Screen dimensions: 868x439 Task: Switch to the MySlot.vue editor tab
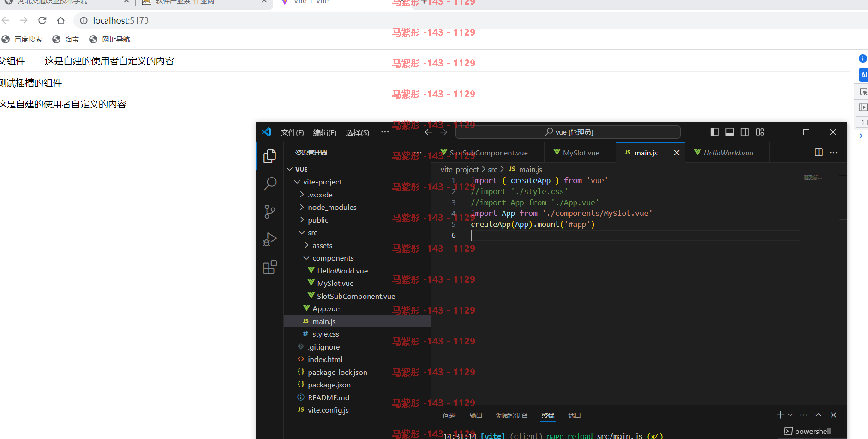tap(581, 153)
